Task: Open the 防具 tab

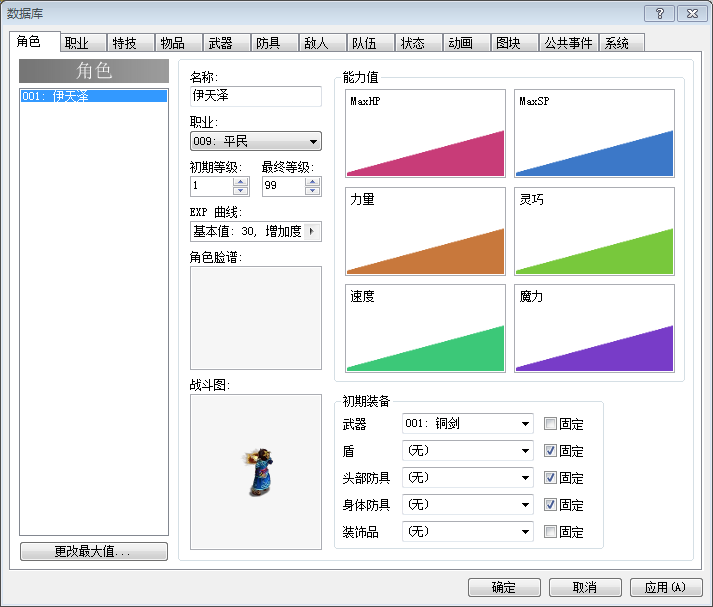Action: click(x=275, y=43)
